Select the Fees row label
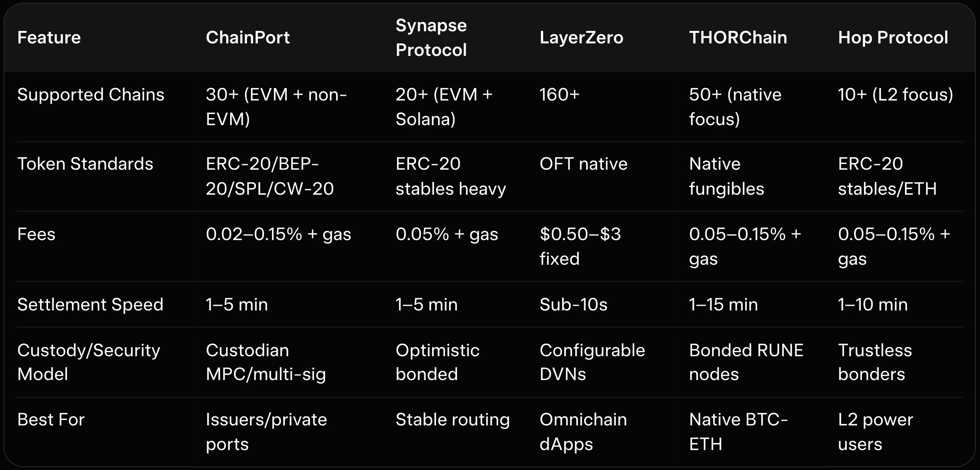Viewport: 980px width, 470px height. pyautogui.click(x=36, y=234)
